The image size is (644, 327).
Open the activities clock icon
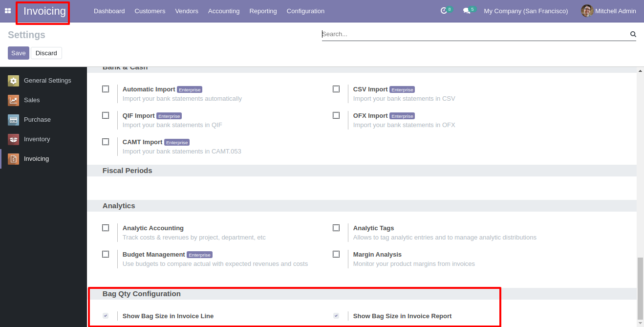(444, 11)
